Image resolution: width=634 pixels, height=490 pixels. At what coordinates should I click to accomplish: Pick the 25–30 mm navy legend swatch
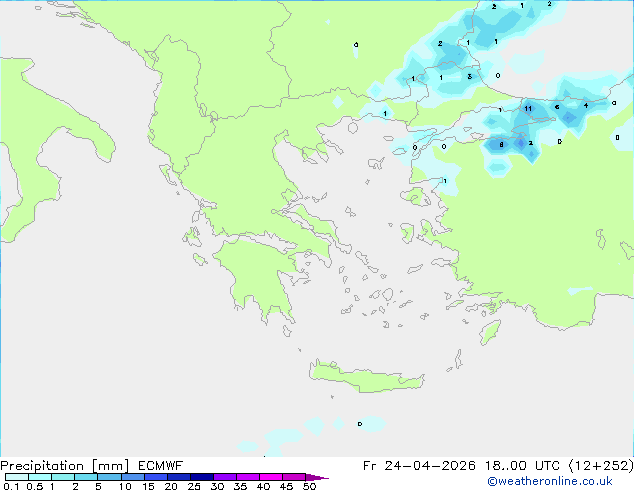pos(201,477)
